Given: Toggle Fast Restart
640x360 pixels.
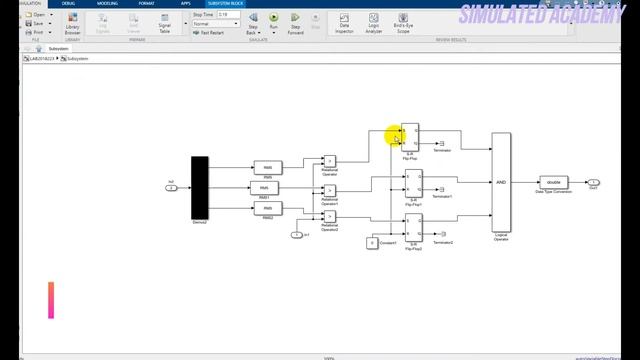Looking at the screenshot, I should pyautogui.click(x=209, y=33).
